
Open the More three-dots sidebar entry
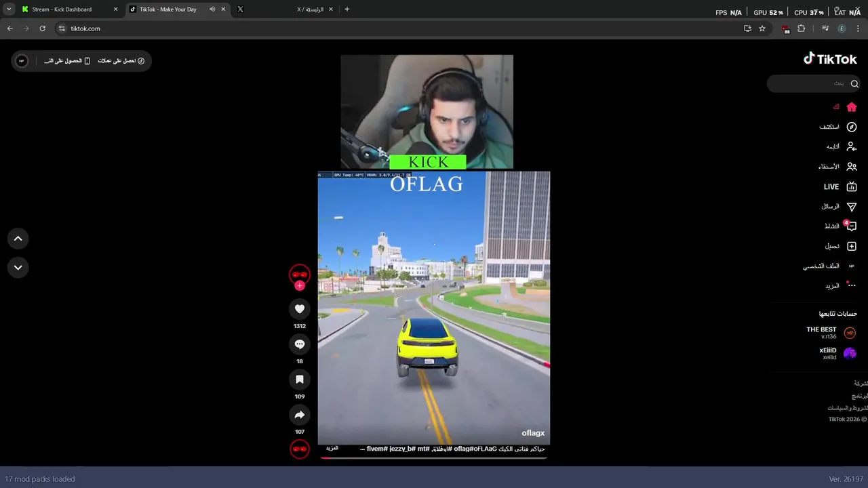[841, 285]
